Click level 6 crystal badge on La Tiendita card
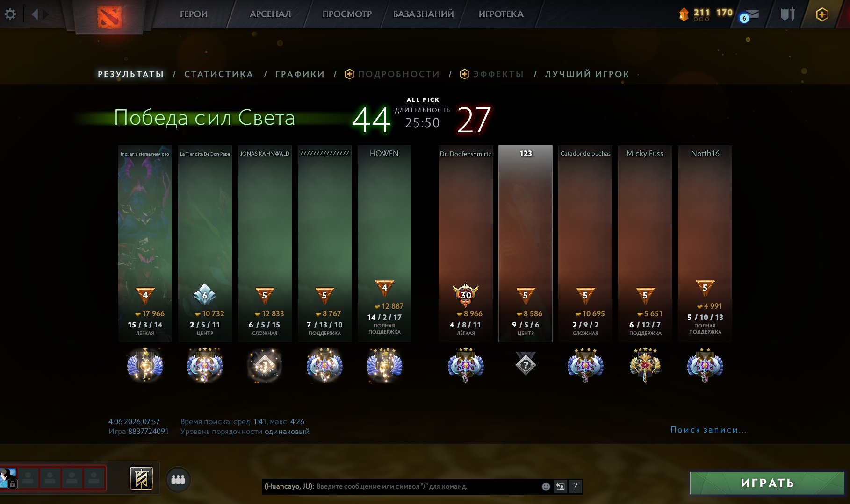Screen dimensions: 850x504 point(205,295)
